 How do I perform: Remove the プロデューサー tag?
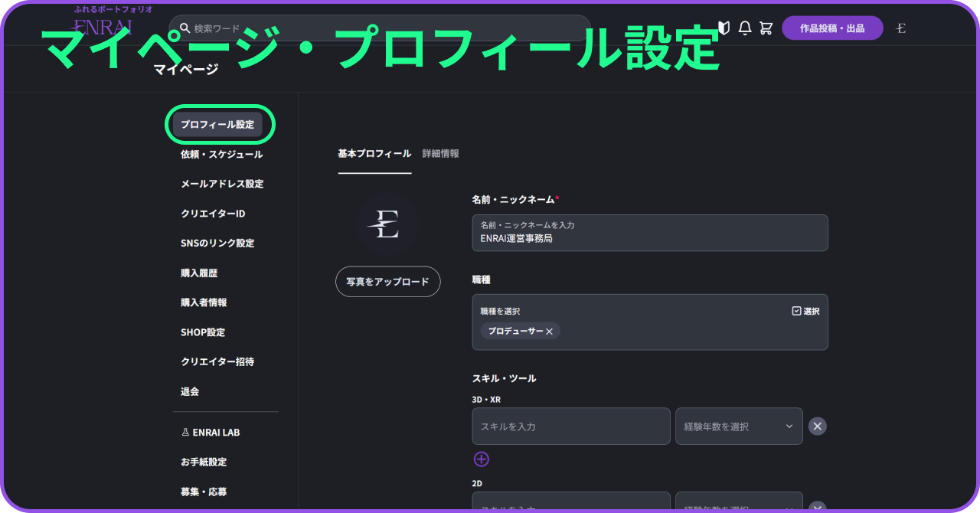(x=549, y=332)
